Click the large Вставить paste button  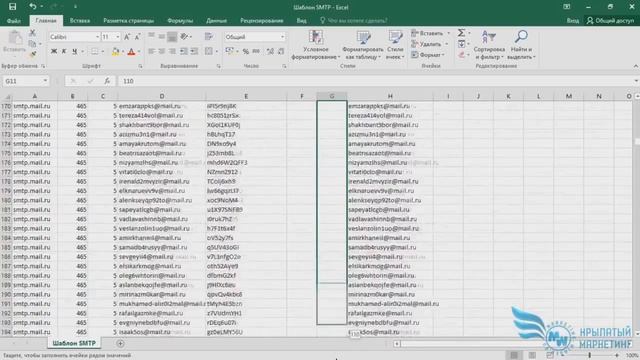(15, 42)
